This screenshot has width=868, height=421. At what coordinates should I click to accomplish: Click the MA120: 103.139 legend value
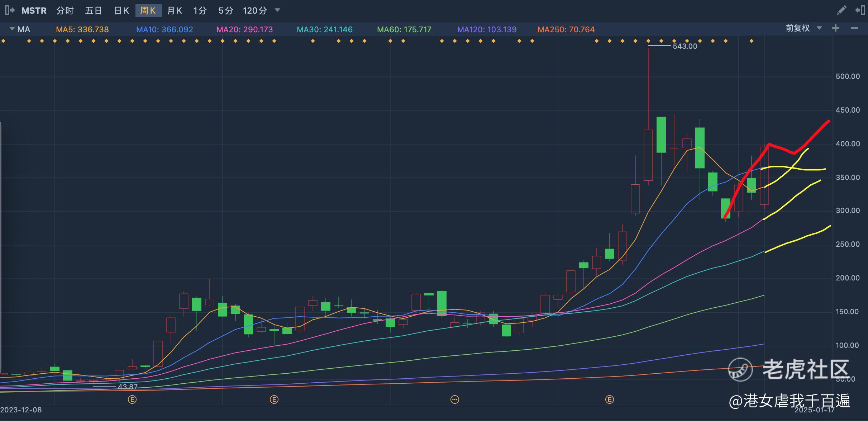[487, 29]
